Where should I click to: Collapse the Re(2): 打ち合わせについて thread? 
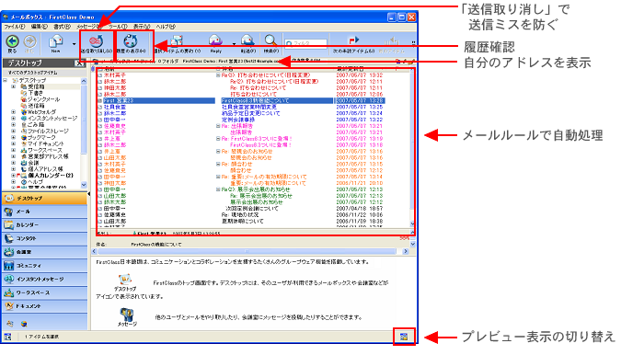pyautogui.click(x=218, y=75)
